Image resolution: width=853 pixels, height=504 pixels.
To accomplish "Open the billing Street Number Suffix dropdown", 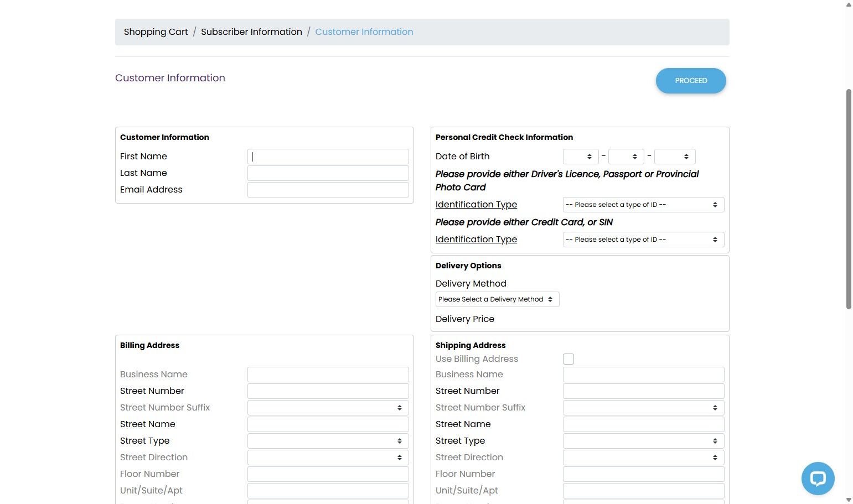I will point(328,408).
